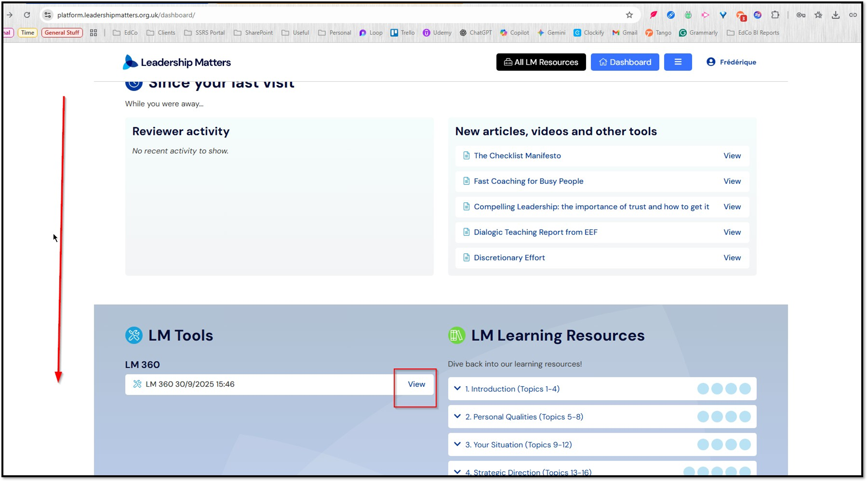
Task: Click the browser address bar URL
Action: pos(126,15)
